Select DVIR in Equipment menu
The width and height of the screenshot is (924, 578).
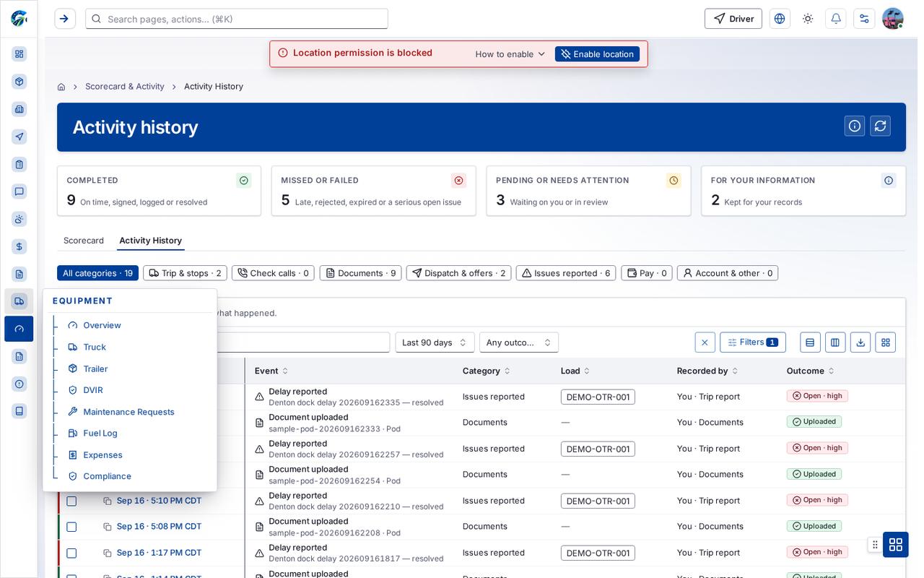(92, 390)
